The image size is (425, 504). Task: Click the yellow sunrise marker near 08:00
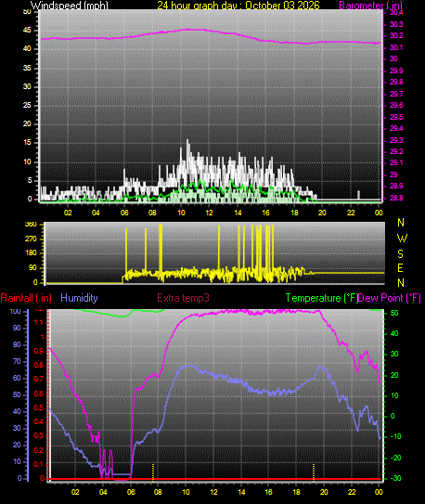[153, 472]
